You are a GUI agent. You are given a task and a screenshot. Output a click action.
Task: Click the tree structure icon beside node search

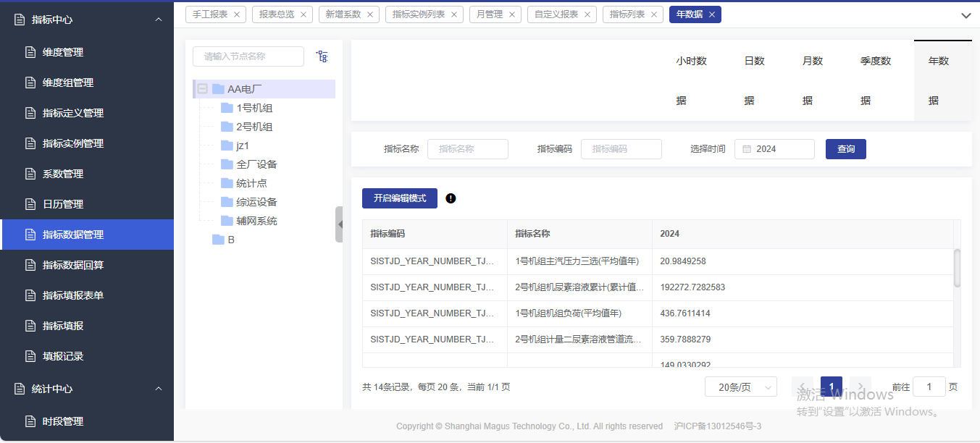click(x=322, y=56)
